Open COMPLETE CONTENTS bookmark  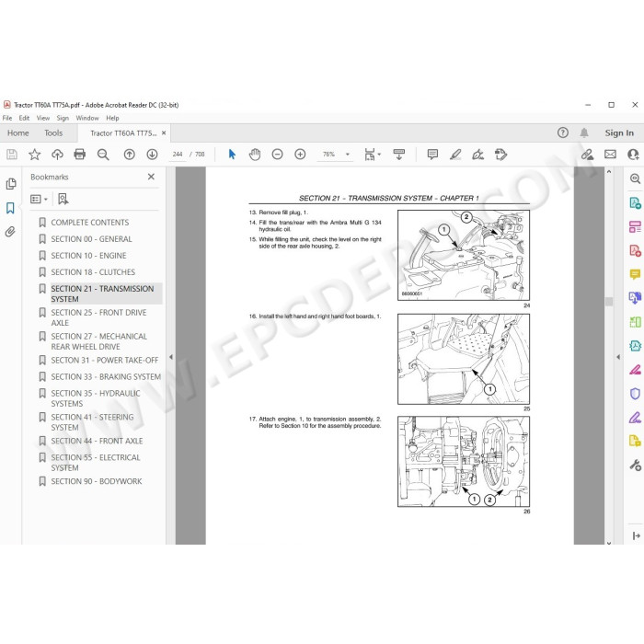[x=90, y=223]
